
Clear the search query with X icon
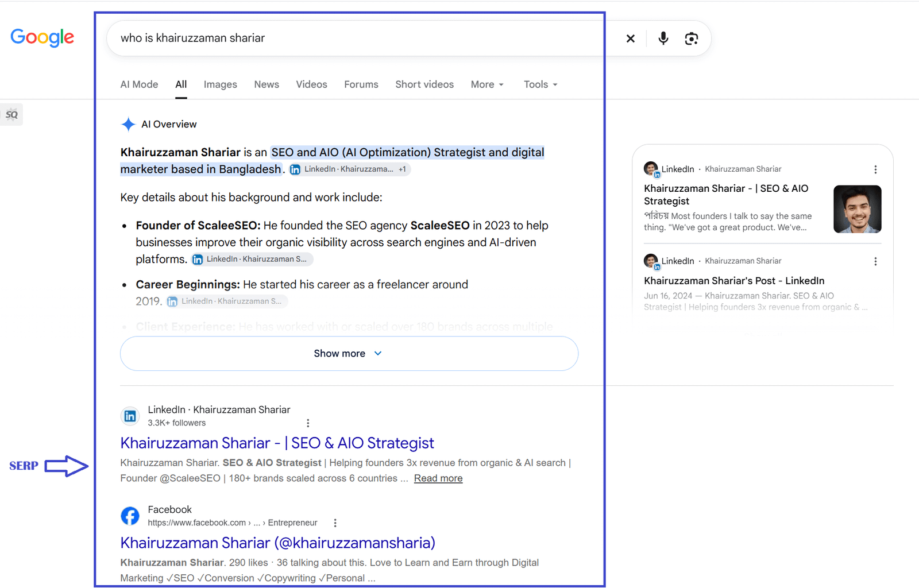(x=630, y=38)
